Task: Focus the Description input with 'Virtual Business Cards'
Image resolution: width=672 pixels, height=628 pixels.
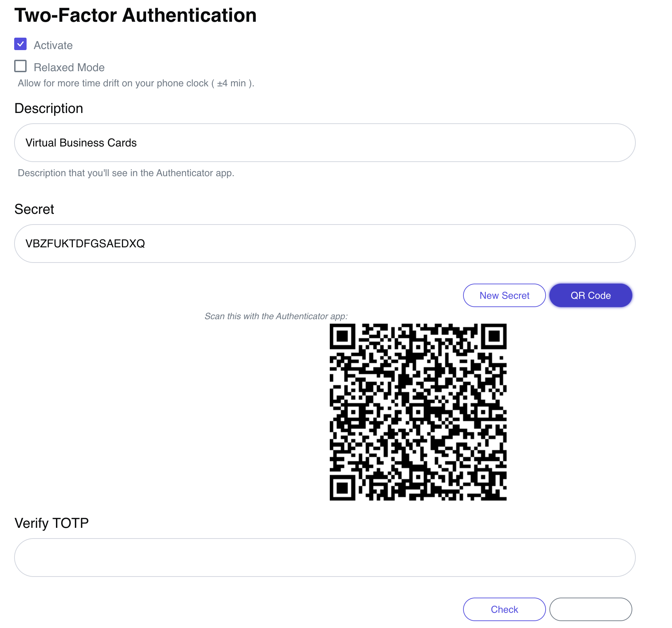Action: [325, 143]
